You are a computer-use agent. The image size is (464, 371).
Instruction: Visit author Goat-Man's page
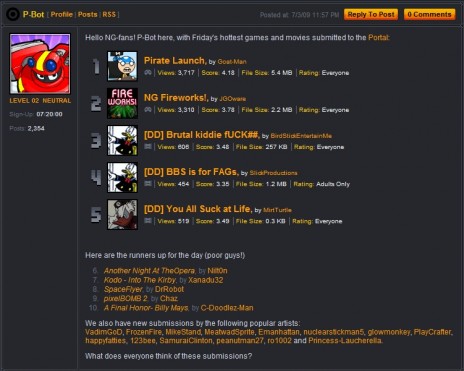coord(232,62)
